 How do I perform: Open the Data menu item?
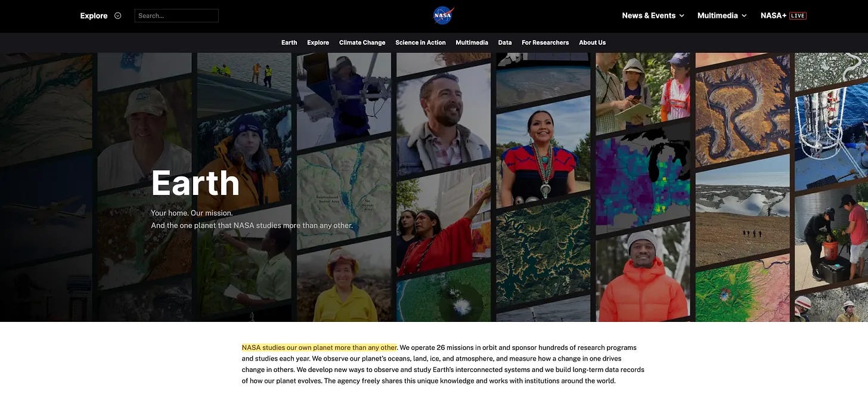[x=505, y=42]
